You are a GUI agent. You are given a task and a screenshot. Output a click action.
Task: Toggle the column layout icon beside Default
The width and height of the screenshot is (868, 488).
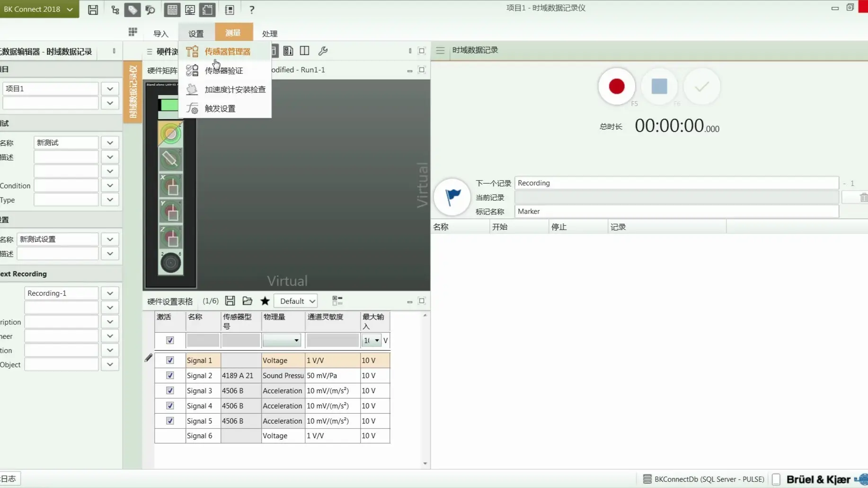point(337,301)
